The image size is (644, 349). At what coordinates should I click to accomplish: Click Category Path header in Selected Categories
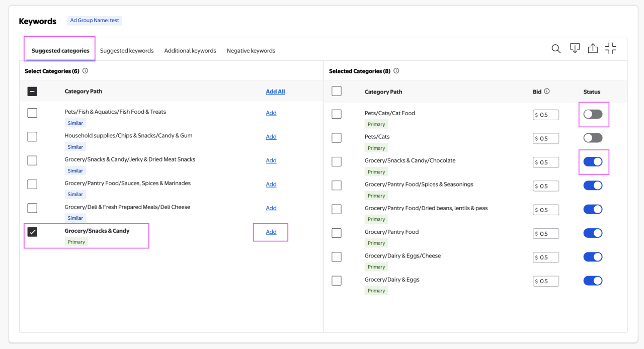pos(383,92)
